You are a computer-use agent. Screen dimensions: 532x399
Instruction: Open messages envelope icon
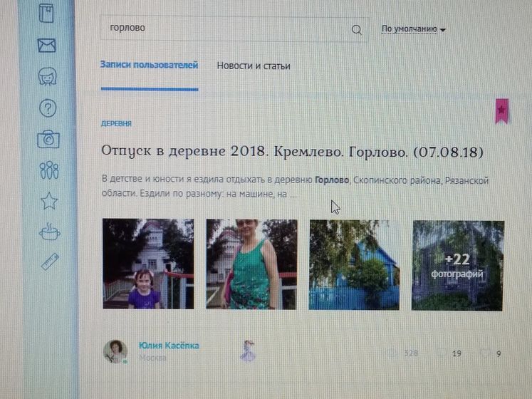[46, 45]
